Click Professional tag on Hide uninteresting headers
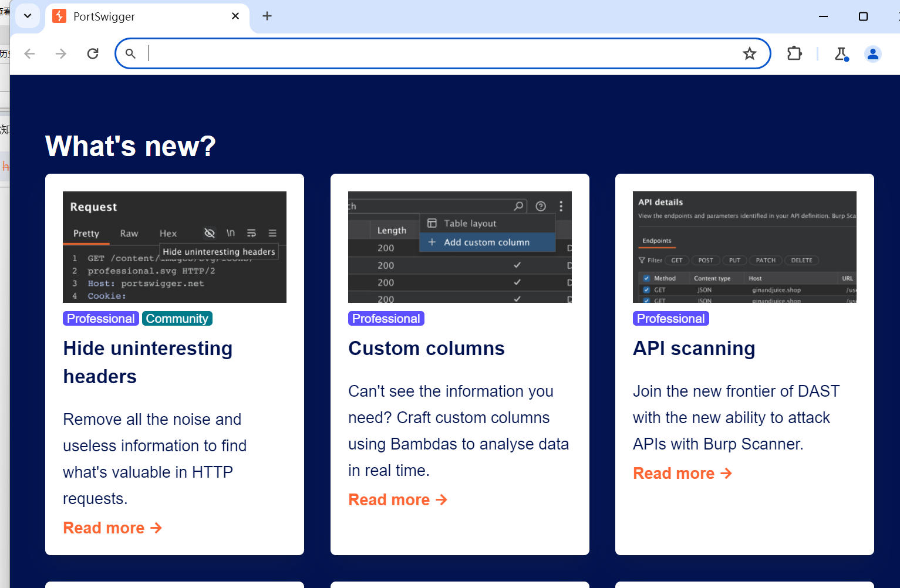The height and width of the screenshot is (588, 900). pos(101,319)
